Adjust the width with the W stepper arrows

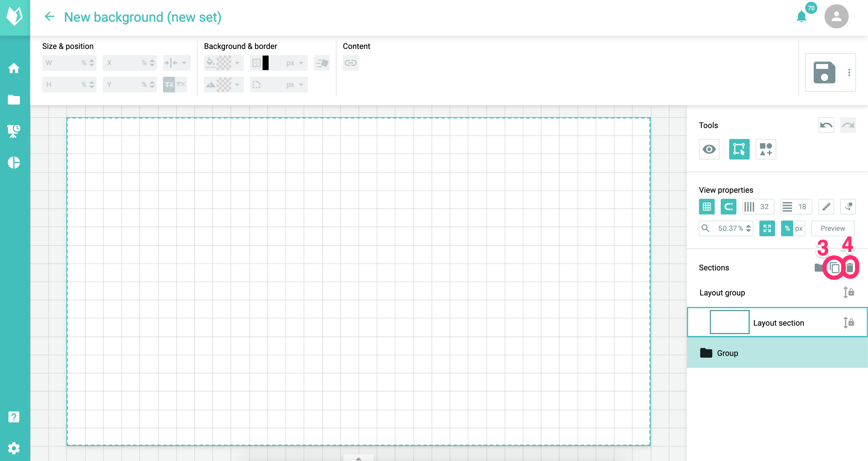click(x=92, y=63)
